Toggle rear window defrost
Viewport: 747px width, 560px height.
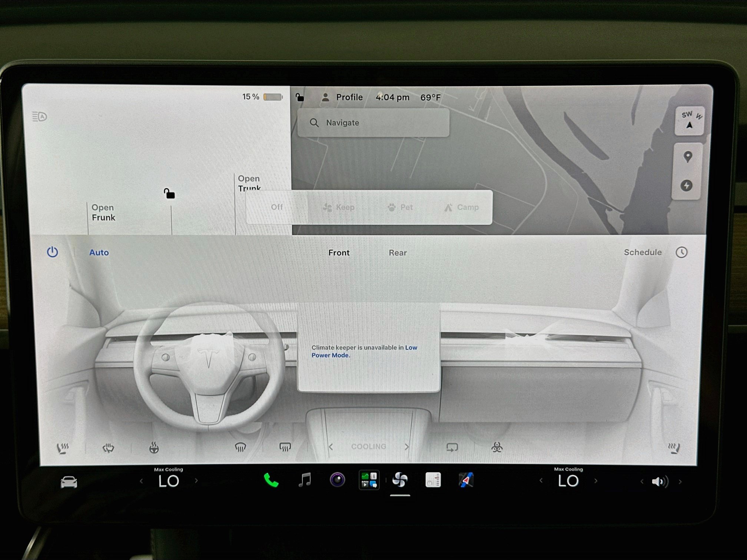tap(285, 447)
